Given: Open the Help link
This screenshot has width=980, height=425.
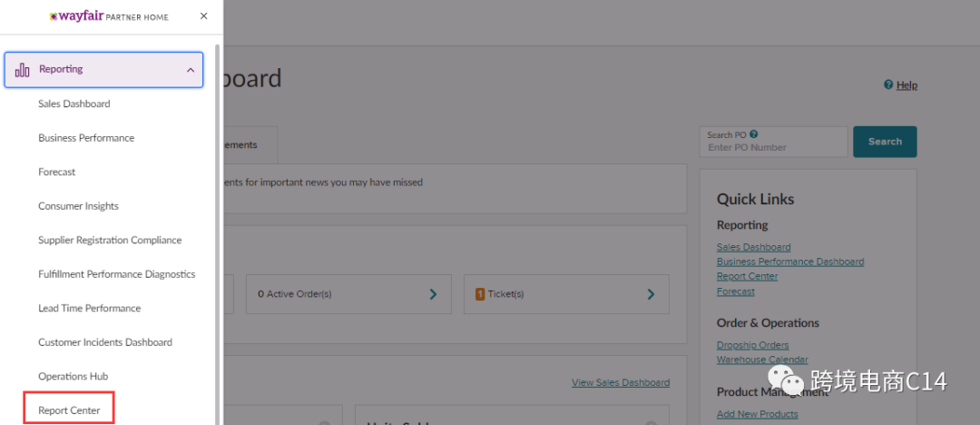Looking at the screenshot, I should point(906,85).
